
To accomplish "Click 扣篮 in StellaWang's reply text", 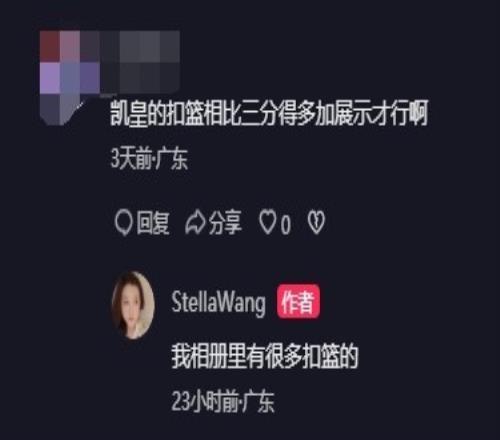I will tap(320, 357).
